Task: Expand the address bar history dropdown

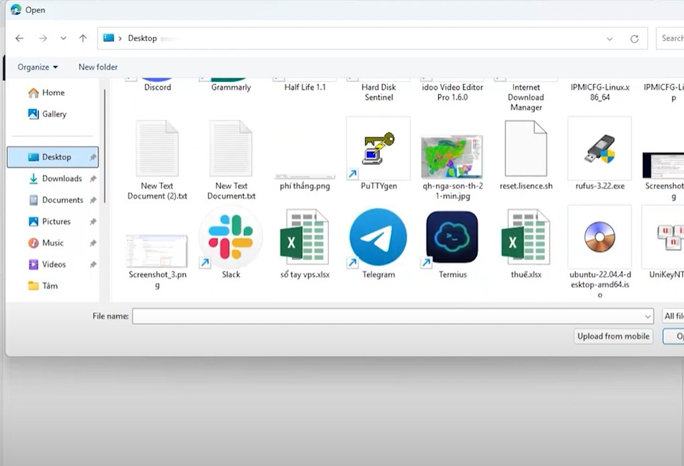Action: click(x=610, y=39)
